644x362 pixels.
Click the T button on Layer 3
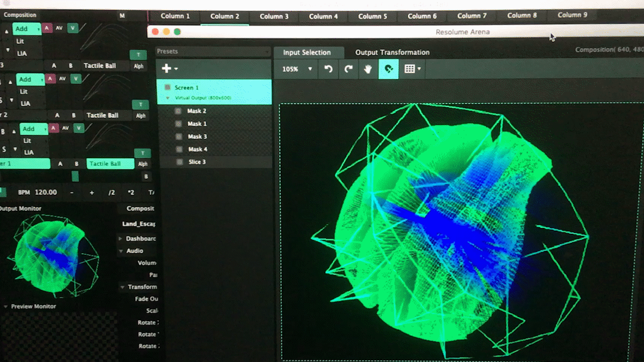pyautogui.click(x=138, y=55)
